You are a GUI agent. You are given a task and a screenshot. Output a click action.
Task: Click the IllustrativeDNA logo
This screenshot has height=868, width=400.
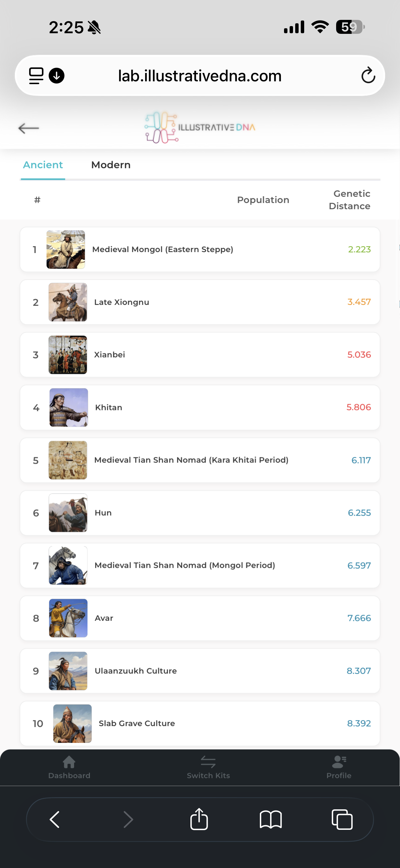pos(200,127)
